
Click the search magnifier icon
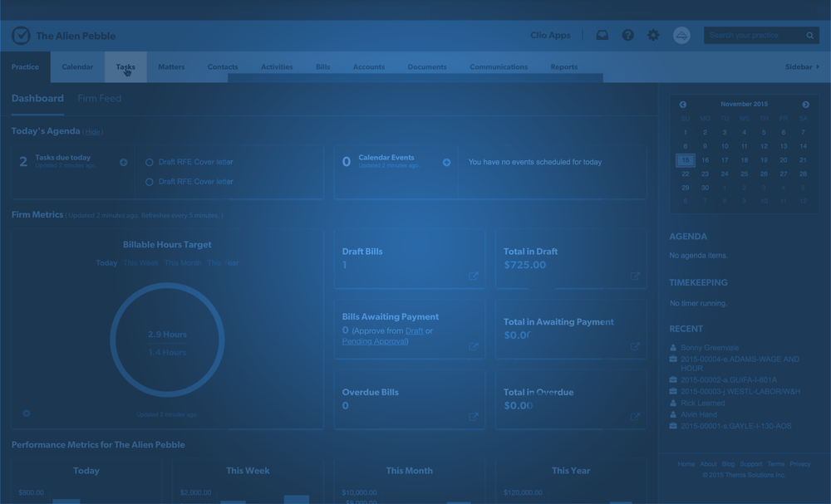point(809,36)
